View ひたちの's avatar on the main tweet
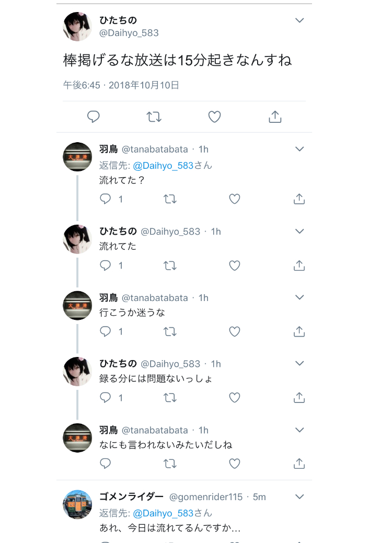The height and width of the screenshot is (543, 392). coord(77,26)
